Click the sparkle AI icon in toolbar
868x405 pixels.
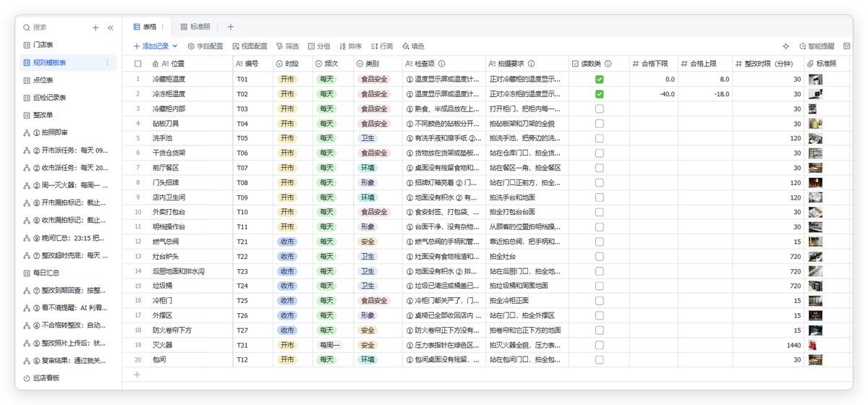click(786, 46)
